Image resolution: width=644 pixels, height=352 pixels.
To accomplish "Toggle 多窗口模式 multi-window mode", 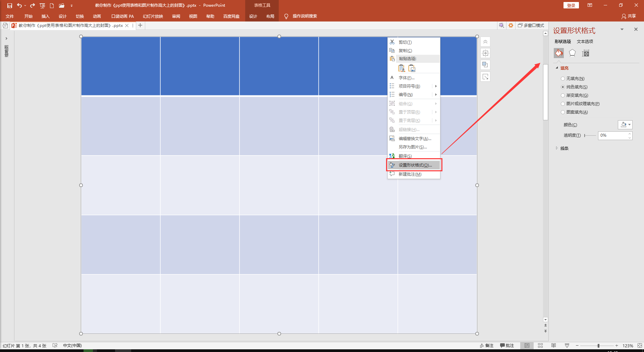I will (531, 26).
